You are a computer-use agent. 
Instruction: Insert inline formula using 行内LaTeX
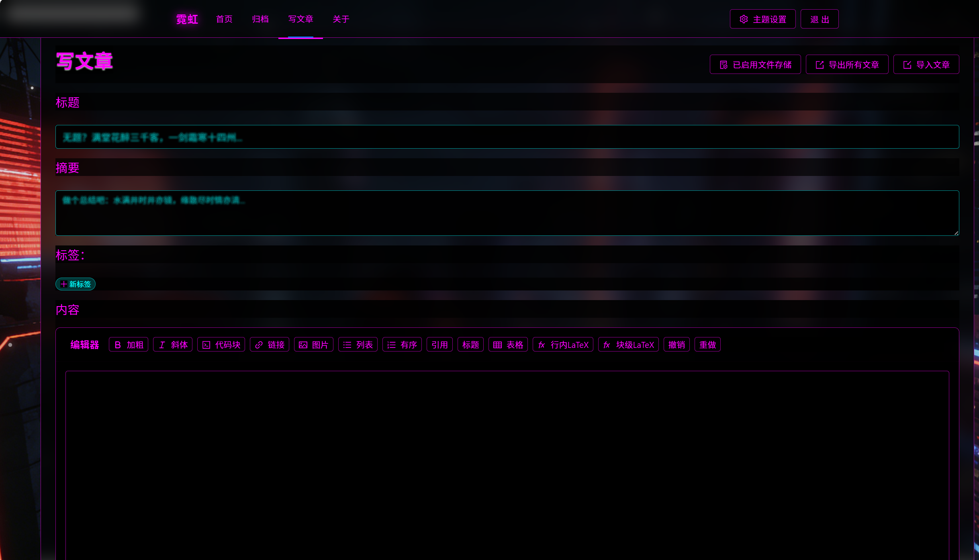(x=563, y=345)
